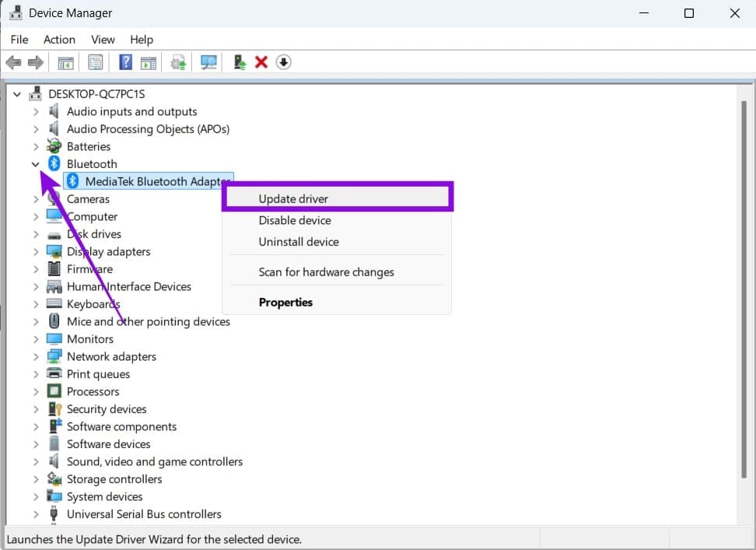The width and height of the screenshot is (756, 550).
Task: Open the Action menu
Action: point(59,40)
